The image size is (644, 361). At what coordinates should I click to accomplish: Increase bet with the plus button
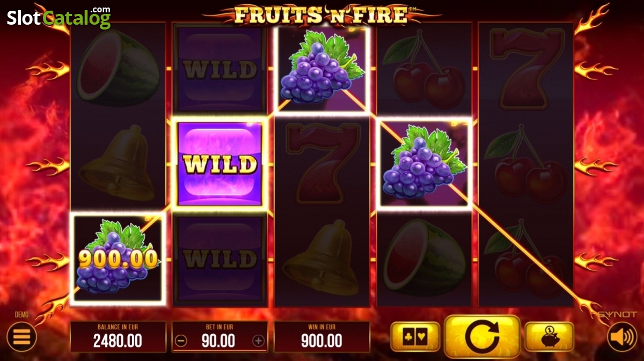pyautogui.click(x=259, y=341)
